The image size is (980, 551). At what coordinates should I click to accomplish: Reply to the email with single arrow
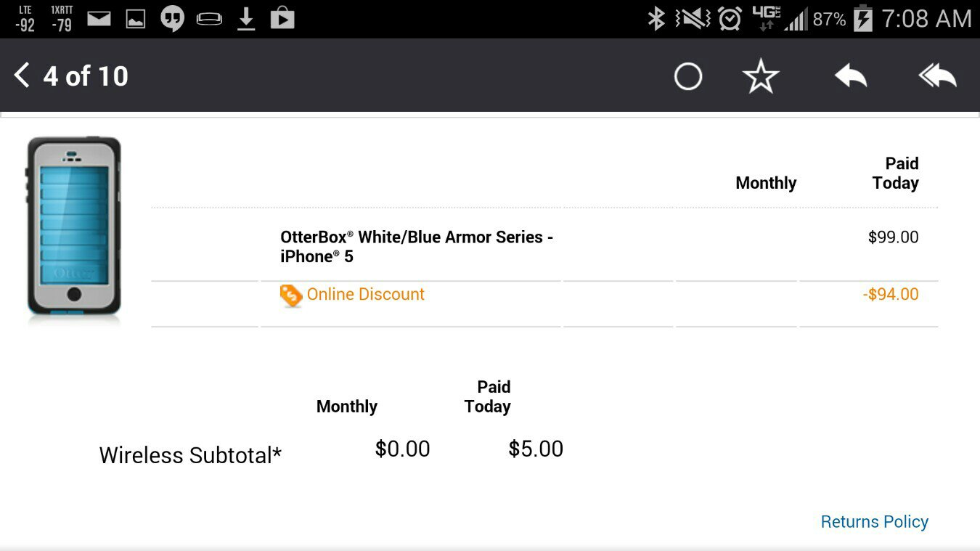[x=850, y=75]
